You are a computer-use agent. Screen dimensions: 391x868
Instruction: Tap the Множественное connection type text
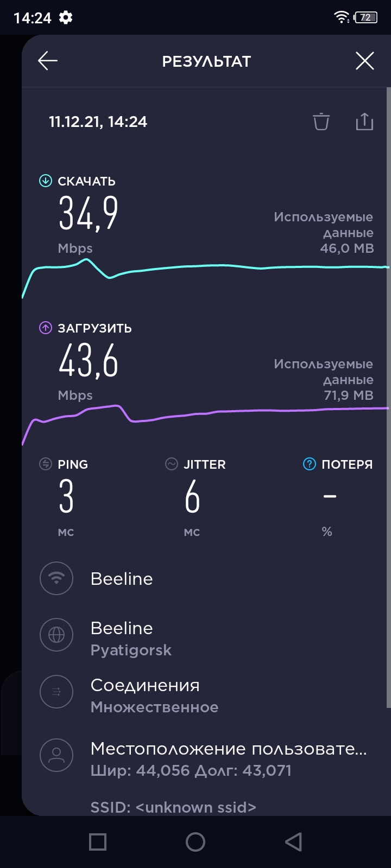click(x=154, y=707)
